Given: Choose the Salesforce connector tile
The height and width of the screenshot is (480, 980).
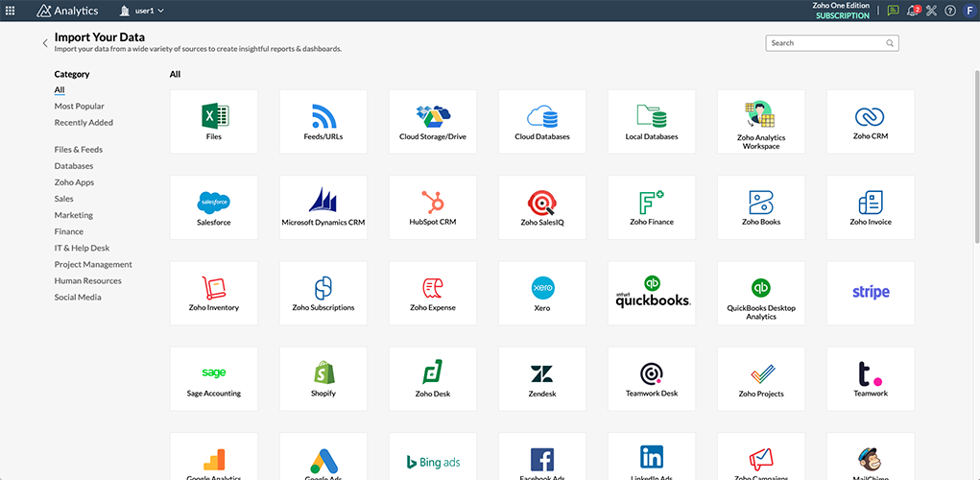Looking at the screenshot, I should point(214,207).
